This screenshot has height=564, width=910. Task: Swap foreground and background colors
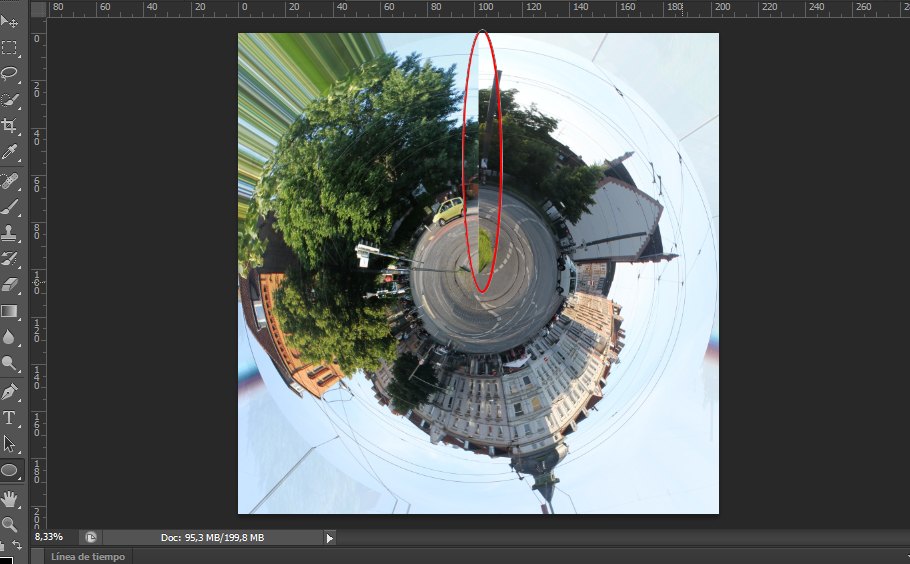click(x=17, y=545)
